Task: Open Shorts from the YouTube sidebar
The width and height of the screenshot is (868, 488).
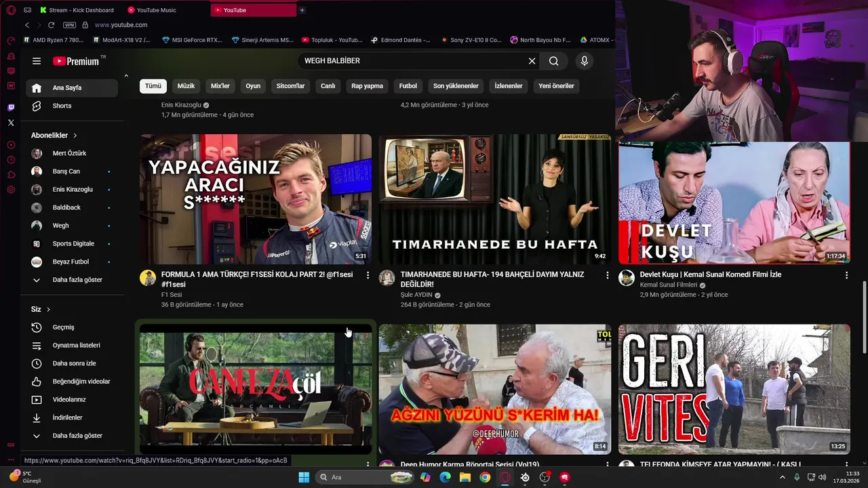Action: tap(72, 106)
